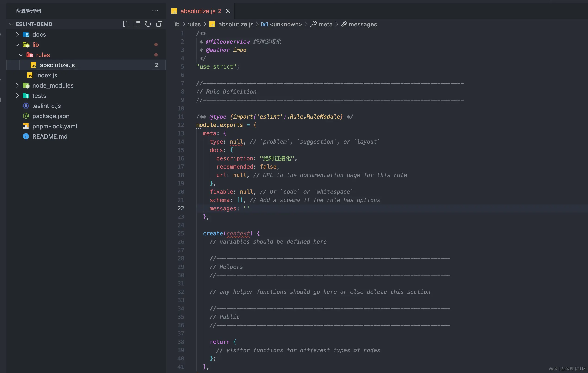Click the yaml icon beside pnpm-lock.yaml
This screenshot has width=588, height=373.
pyautogui.click(x=26, y=126)
